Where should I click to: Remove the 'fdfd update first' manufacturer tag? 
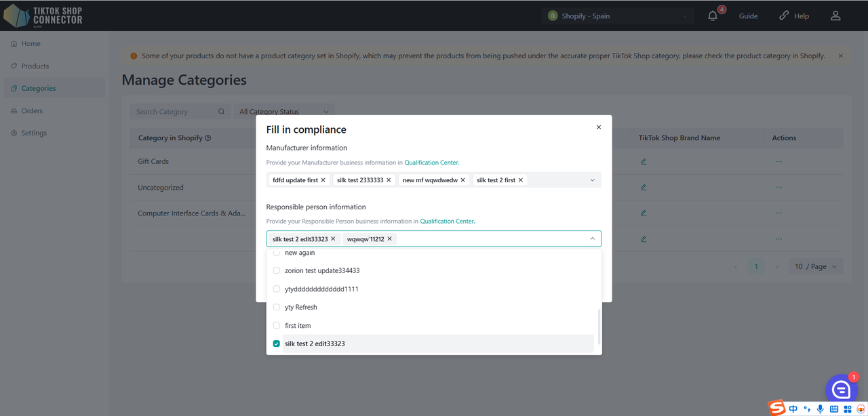point(323,180)
